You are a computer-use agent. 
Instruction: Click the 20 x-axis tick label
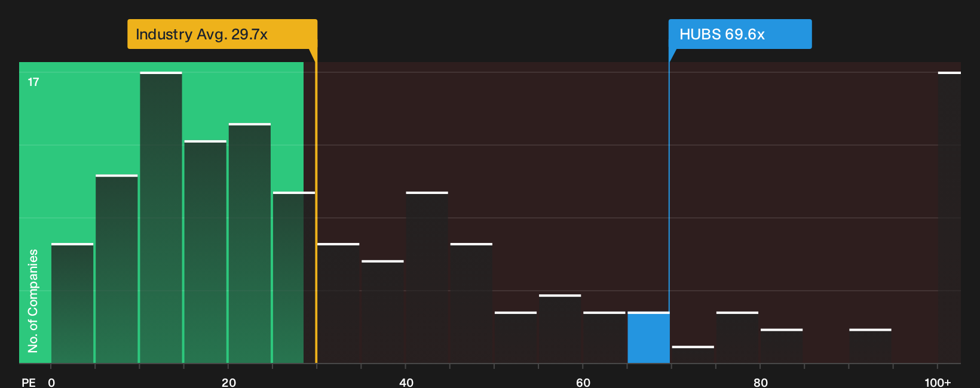228,383
